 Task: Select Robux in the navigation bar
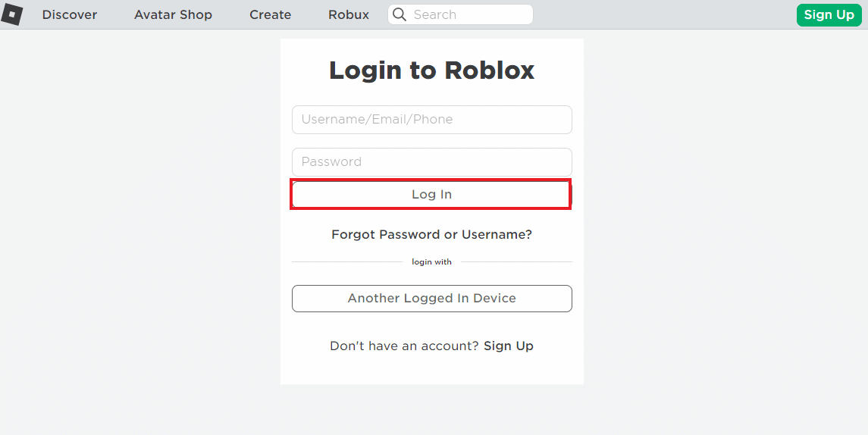(x=349, y=14)
